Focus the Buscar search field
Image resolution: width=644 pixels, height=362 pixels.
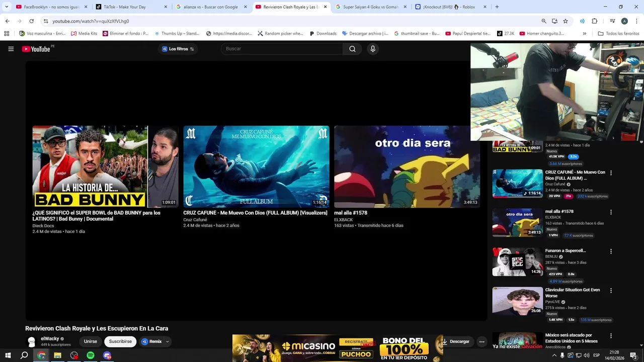(x=282, y=49)
